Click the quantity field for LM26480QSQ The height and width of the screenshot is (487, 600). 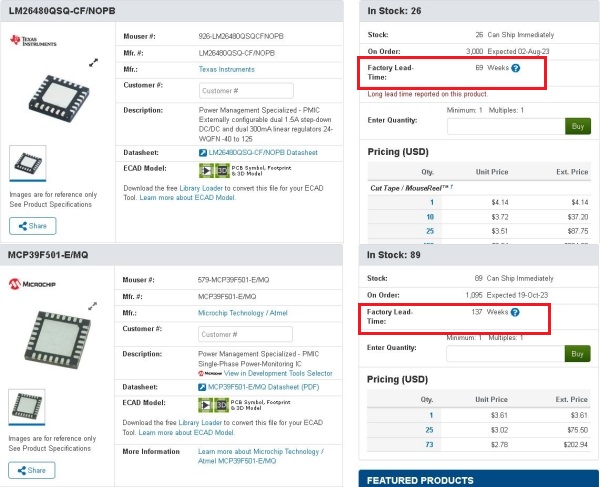[506, 126]
